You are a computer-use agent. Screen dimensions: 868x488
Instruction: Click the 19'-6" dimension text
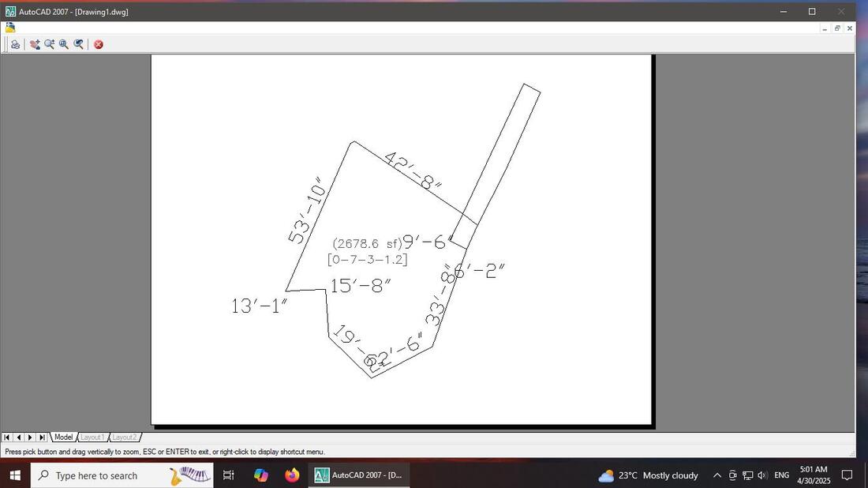click(x=358, y=347)
